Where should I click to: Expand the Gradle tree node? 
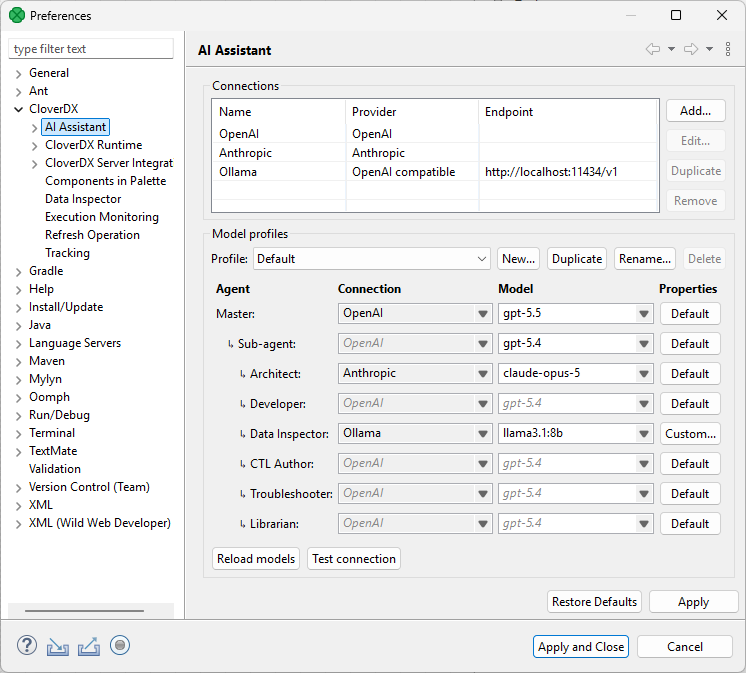click(x=19, y=272)
